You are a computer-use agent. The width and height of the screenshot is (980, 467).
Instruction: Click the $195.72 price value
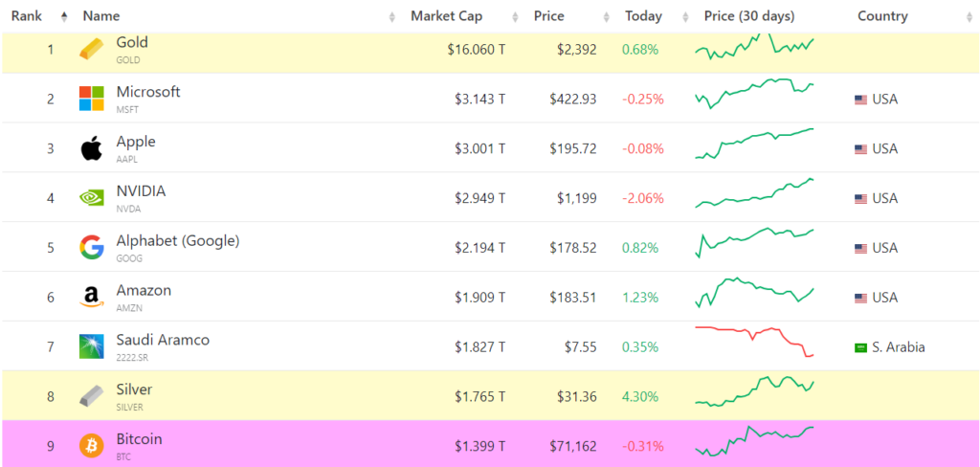click(573, 148)
